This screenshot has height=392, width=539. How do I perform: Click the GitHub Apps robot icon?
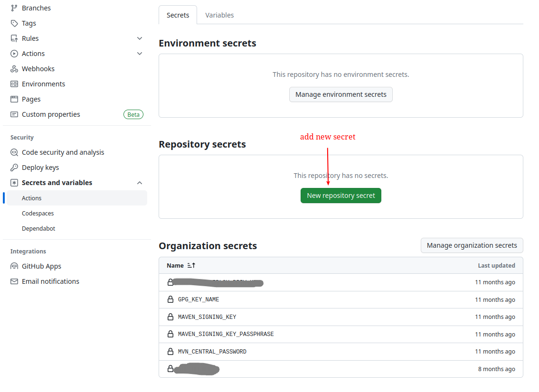[14, 266]
